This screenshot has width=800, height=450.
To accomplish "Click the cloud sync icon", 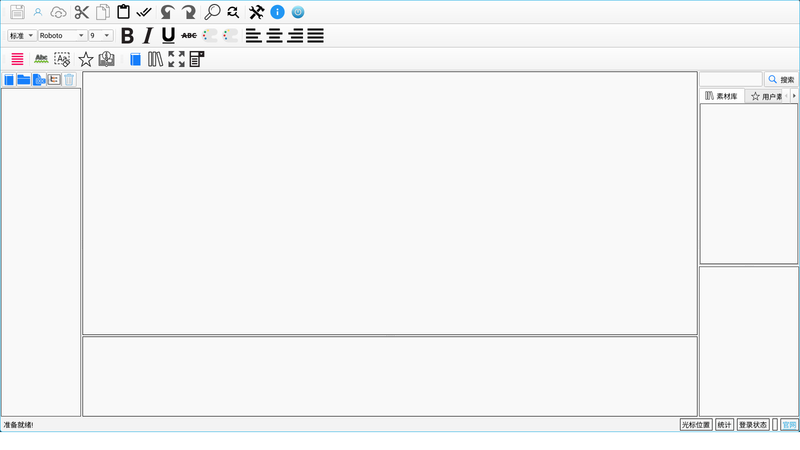I will point(58,12).
